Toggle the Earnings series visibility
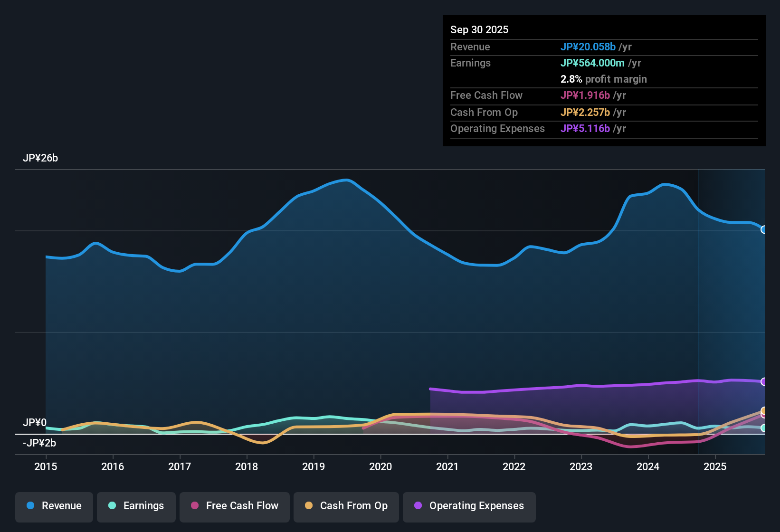This screenshot has height=532, width=780. coord(136,506)
